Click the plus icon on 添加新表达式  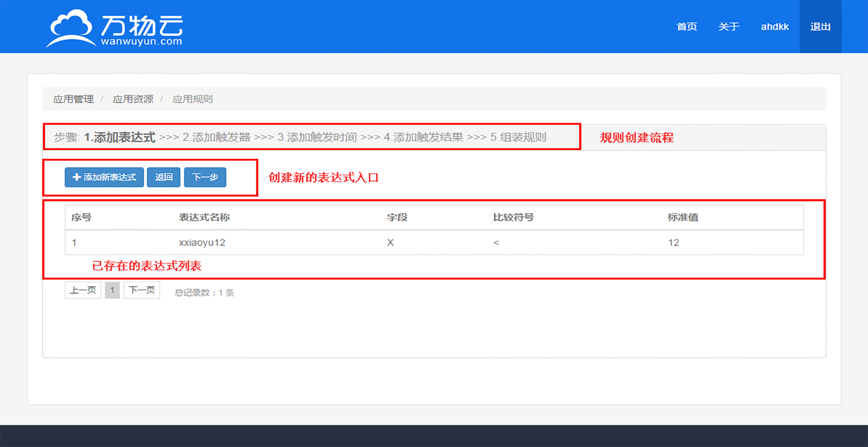(76, 177)
